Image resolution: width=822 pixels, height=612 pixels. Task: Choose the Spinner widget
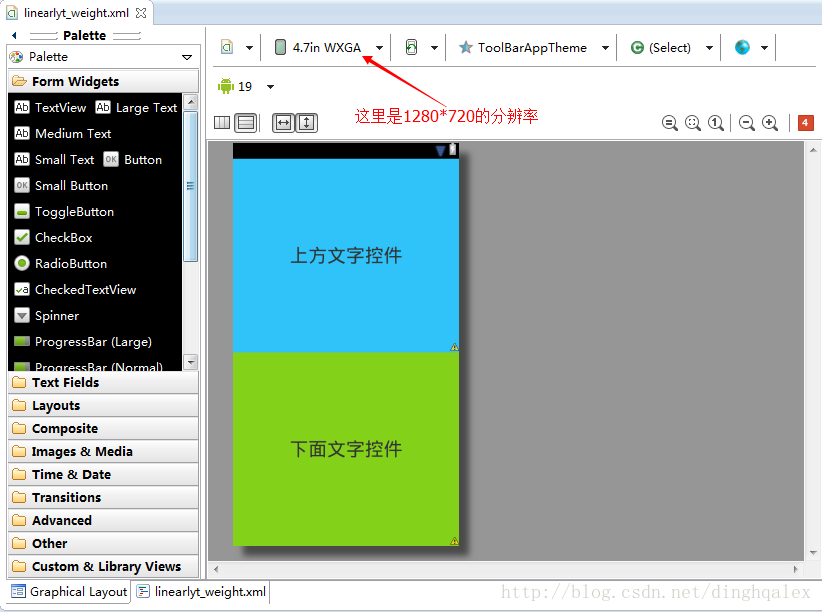46,316
